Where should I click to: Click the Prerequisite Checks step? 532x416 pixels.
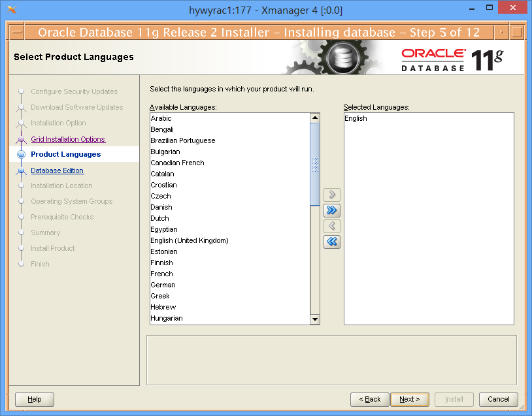click(x=62, y=217)
